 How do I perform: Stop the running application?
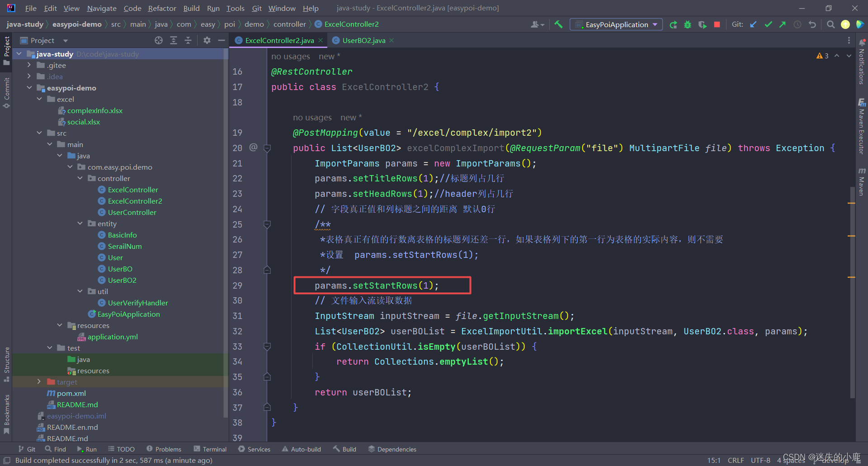point(717,24)
